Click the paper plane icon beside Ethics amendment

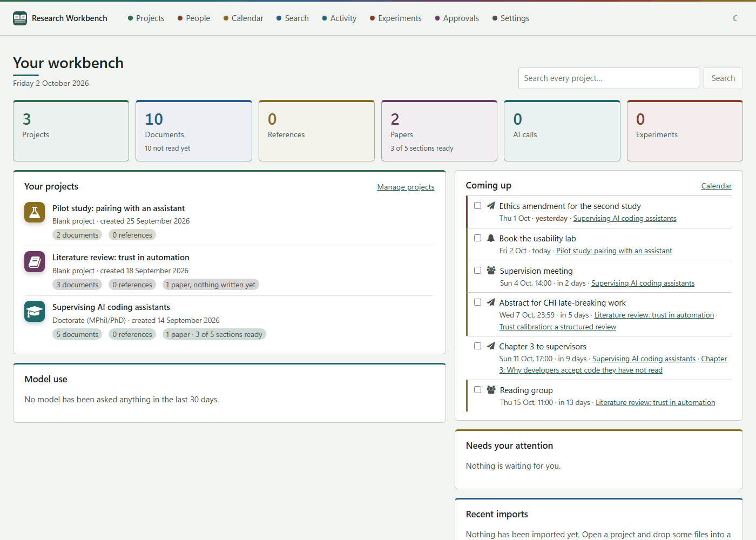[x=491, y=206]
